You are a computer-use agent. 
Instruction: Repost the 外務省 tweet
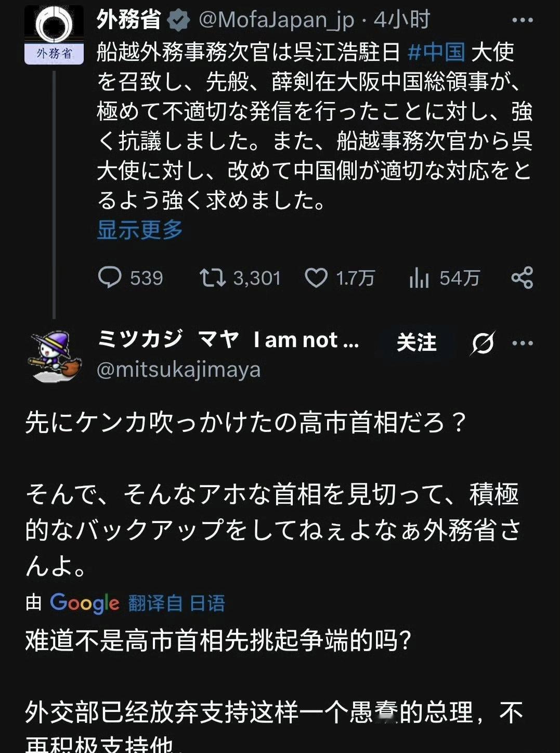click(213, 278)
